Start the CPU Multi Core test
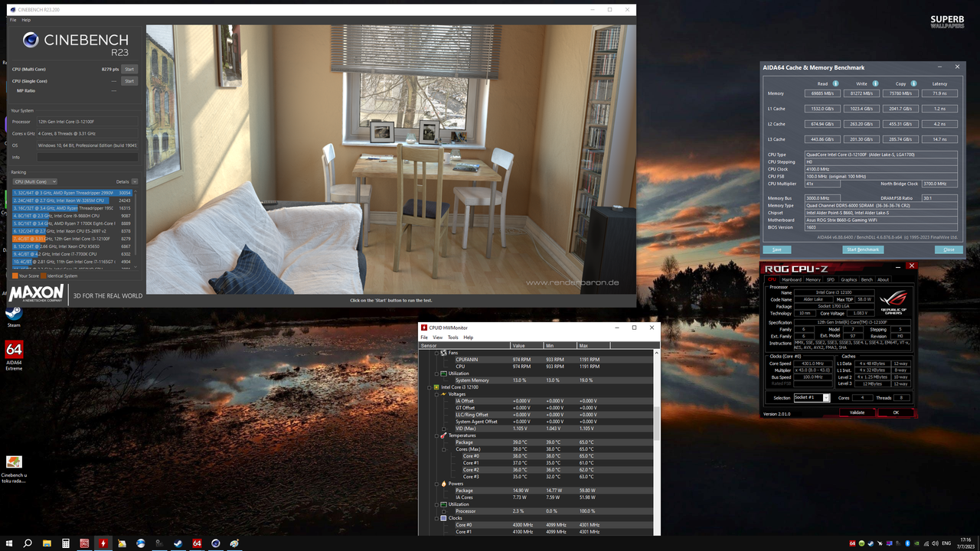 tap(129, 69)
